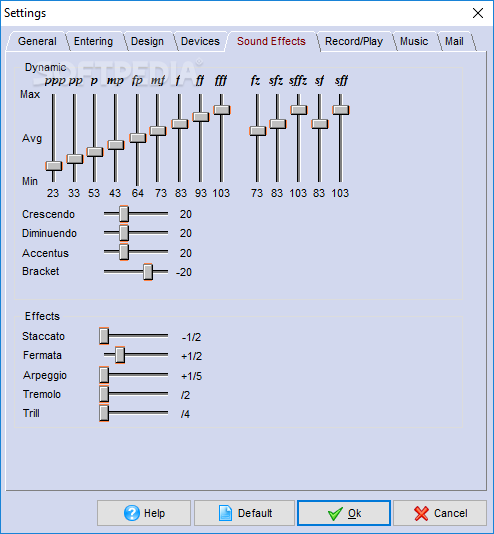Select the Sound Effects tab
The image size is (494, 534).
tap(271, 41)
